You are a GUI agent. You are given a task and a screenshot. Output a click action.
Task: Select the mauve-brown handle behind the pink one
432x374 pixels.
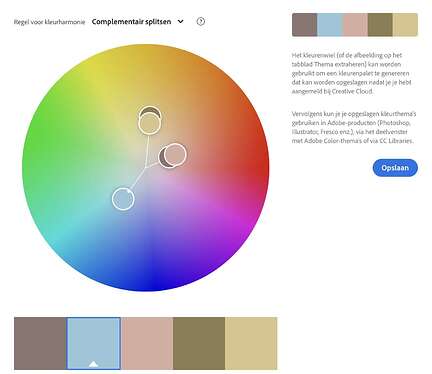click(162, 158)
